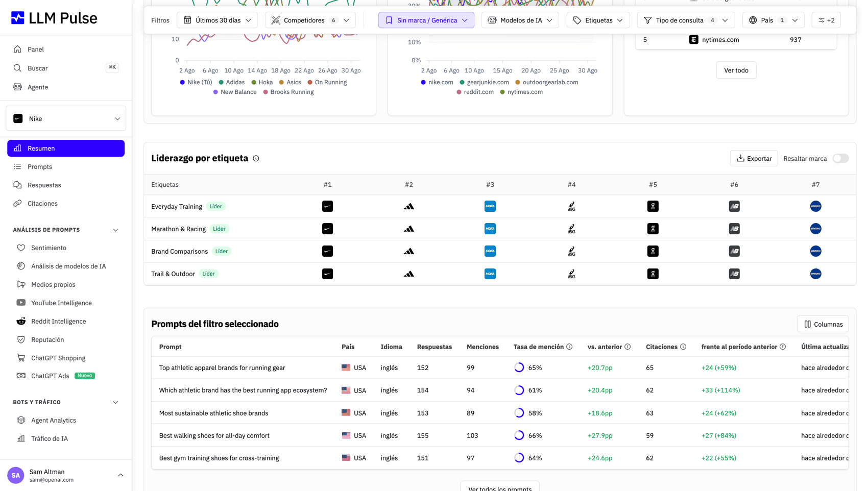Click Asics logo in Trail & Outdoor row
The width and height of the screenshot is (868, 491).
click(571, 274)
